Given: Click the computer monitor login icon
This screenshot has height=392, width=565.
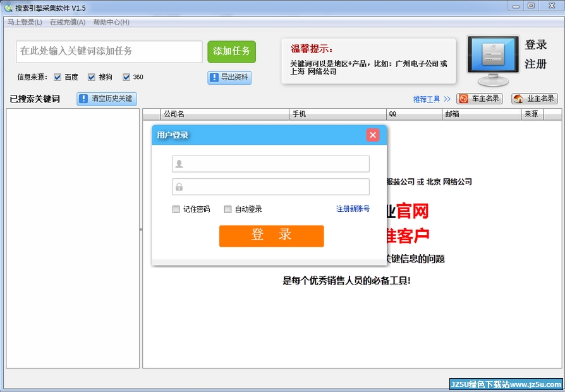Looking at the screenshot, I should (x=494, y=61).
